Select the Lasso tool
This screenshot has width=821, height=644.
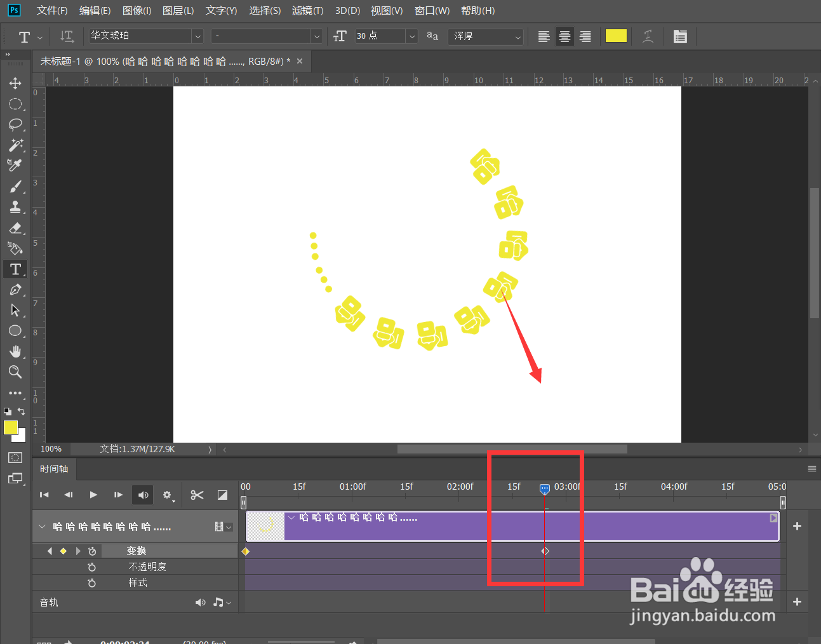(x=15, y=124)
